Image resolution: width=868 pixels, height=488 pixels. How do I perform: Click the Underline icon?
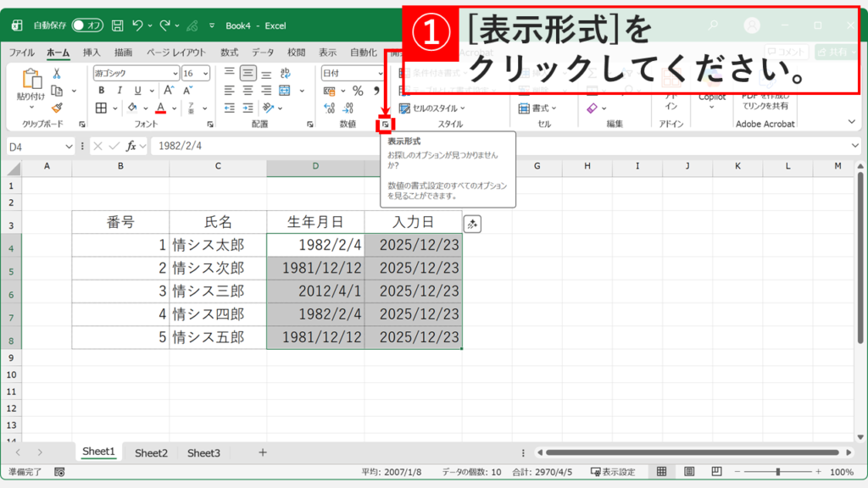pyautogui.click(x=137, y=91)
